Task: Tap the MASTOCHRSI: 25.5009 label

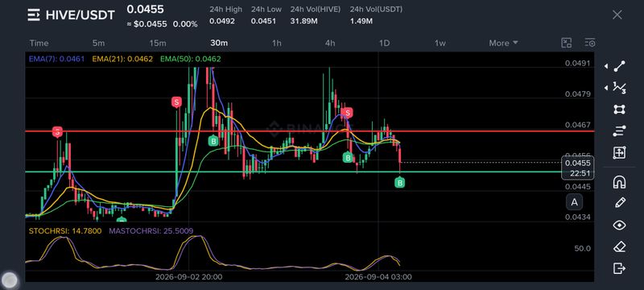Action: [151, 231]
